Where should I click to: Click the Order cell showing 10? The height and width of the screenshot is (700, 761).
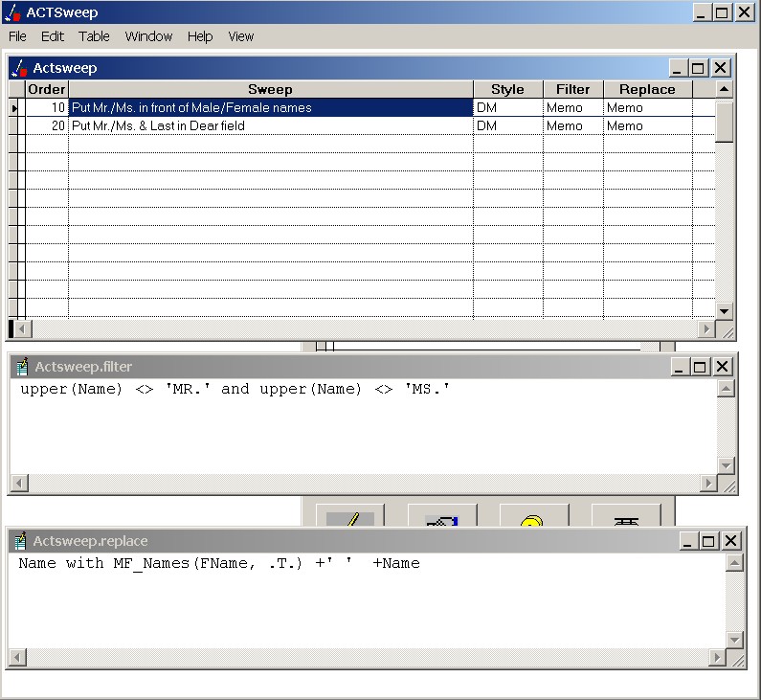[x=47, y=107]
